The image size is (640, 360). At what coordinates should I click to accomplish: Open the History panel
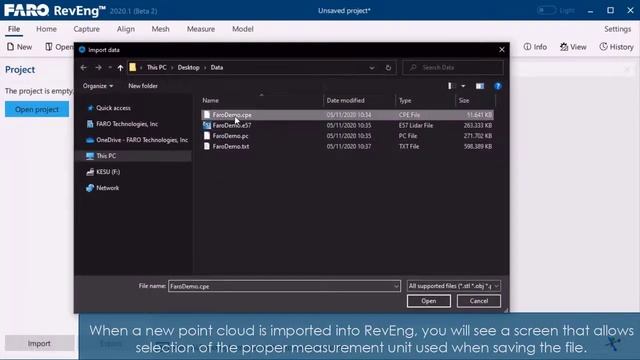point(616,47)
